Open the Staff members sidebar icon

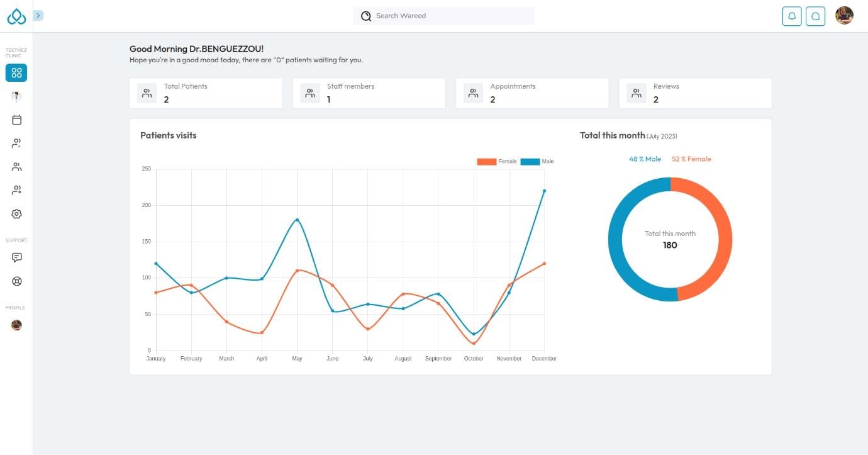[16, 166]
